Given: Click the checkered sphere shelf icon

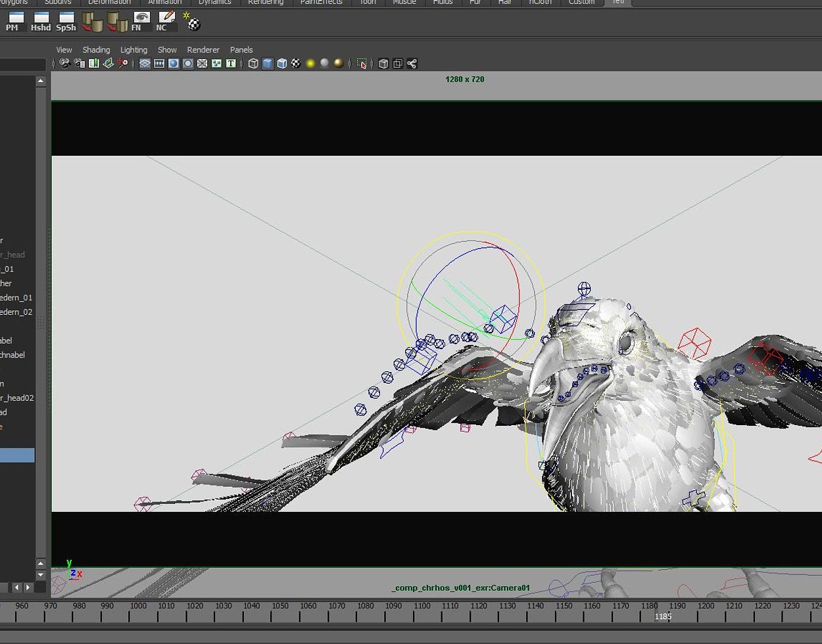Looking at the screenshot, I should tap(193, 23).
